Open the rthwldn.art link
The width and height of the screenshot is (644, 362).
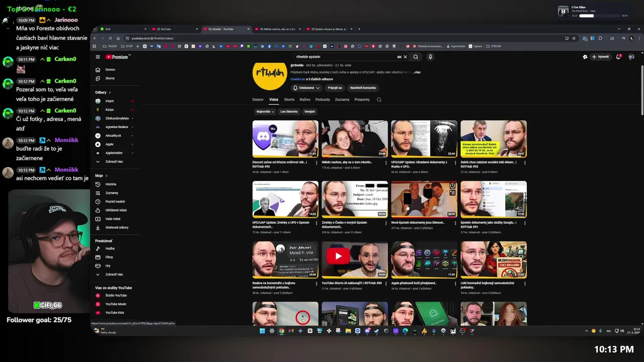[297, 79]
